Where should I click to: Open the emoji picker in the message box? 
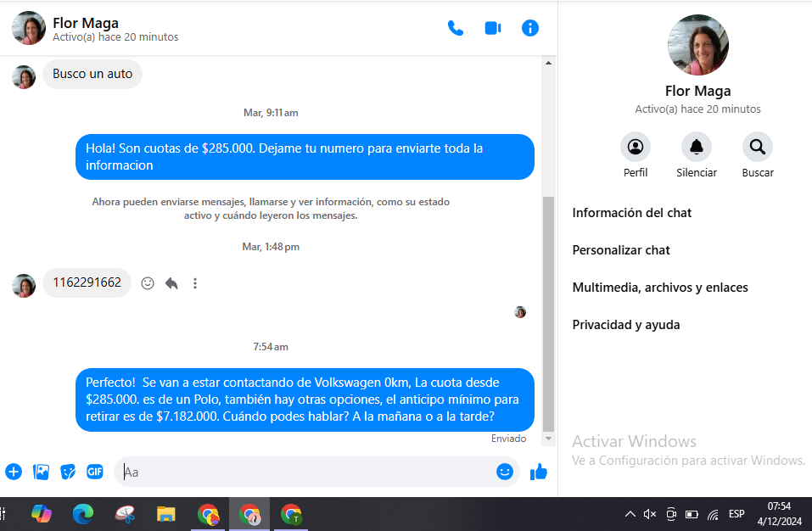(504, 472)
